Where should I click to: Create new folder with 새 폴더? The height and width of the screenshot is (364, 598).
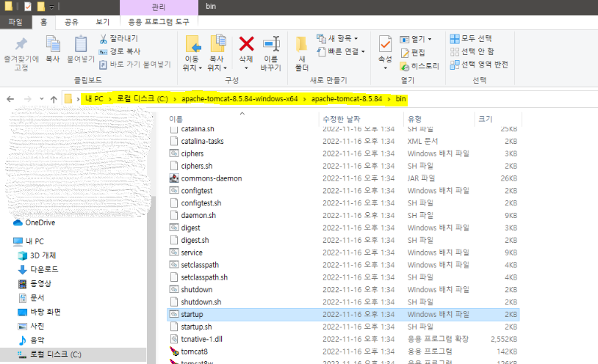302,54
